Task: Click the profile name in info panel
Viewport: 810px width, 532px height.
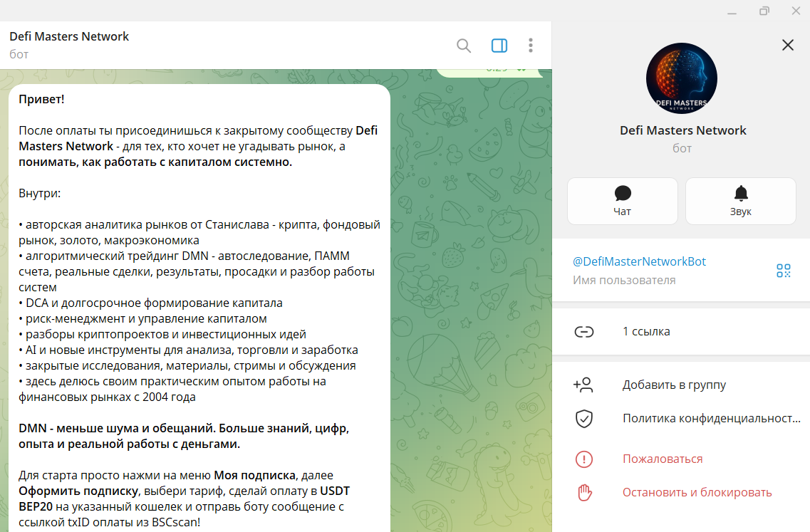Action: (683, 130)
